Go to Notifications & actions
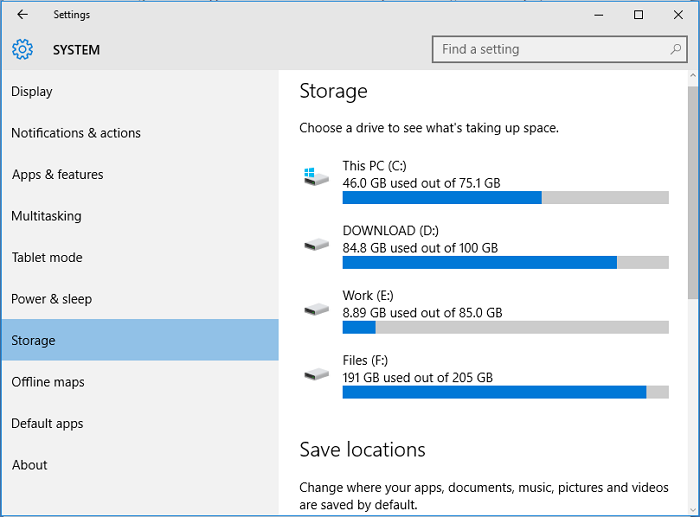This screenshot has width=700, height=517. [x=76, y=133]
